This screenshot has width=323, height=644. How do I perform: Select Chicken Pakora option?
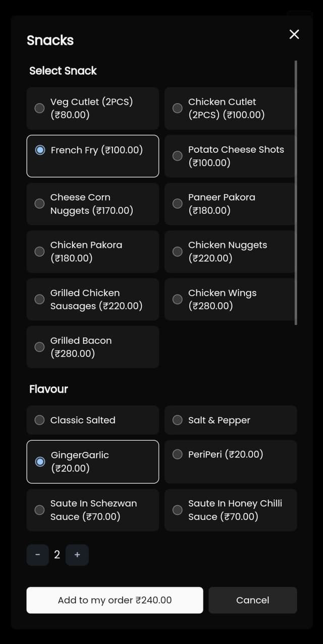click(39, 251)
